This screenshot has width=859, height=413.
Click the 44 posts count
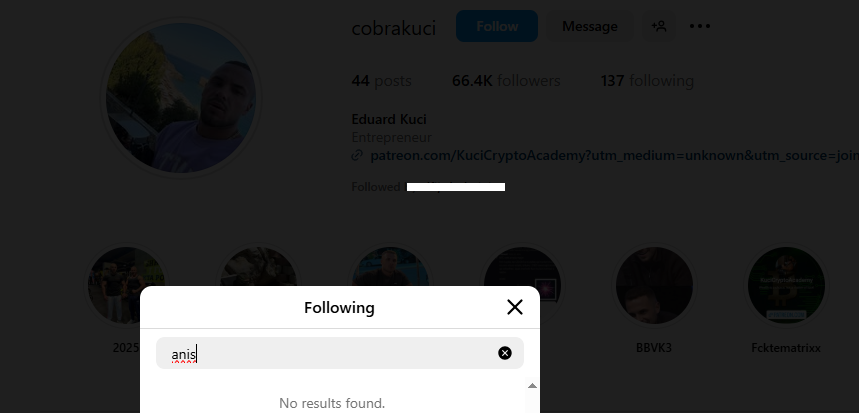coord(381,81)
